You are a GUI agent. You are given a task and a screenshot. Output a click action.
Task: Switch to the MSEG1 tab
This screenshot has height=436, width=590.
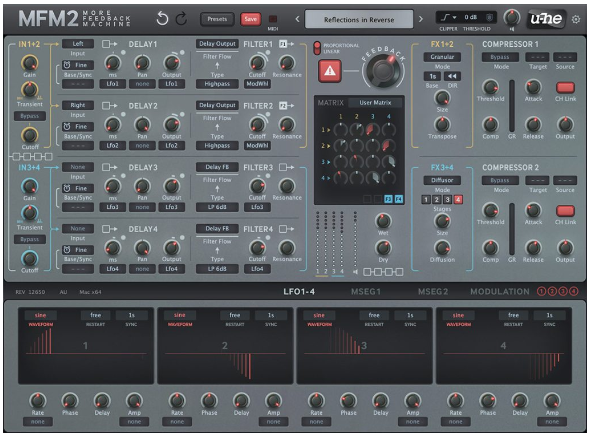[366, 292]
